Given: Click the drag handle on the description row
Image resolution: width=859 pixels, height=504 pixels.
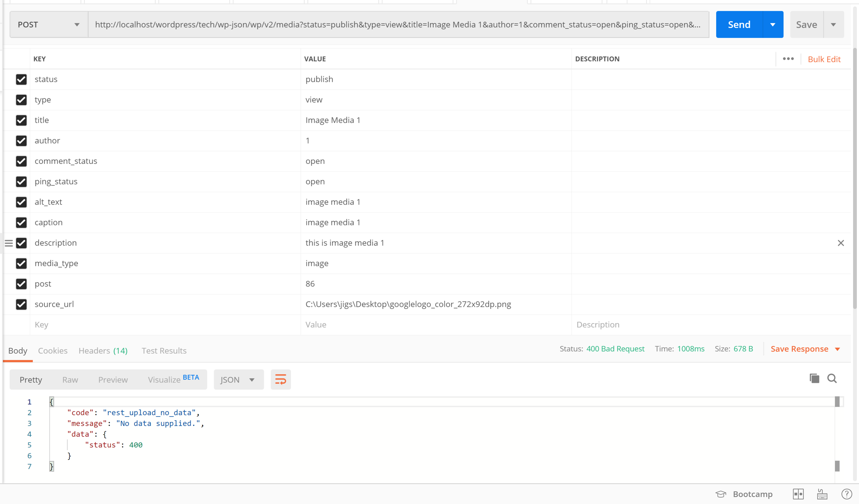Looking at the screenshot, I should pos(9,243).
